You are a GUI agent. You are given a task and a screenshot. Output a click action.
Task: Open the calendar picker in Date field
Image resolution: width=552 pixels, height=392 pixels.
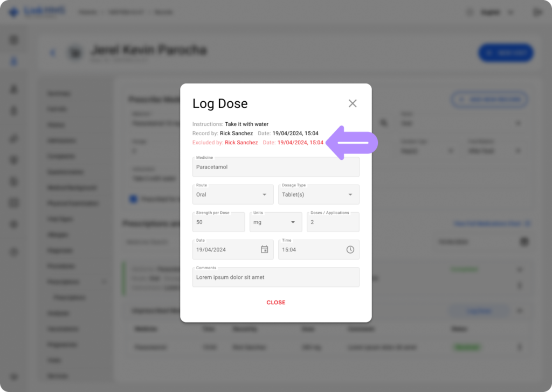point(264,249)
